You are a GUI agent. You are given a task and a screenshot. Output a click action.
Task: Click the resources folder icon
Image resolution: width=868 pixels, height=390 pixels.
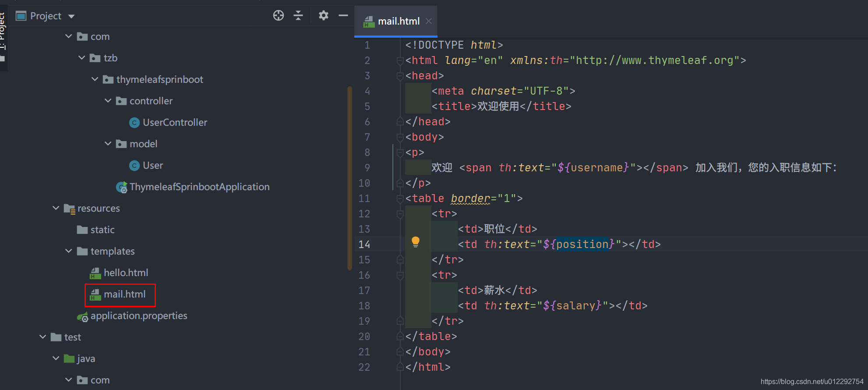[70, 209]
